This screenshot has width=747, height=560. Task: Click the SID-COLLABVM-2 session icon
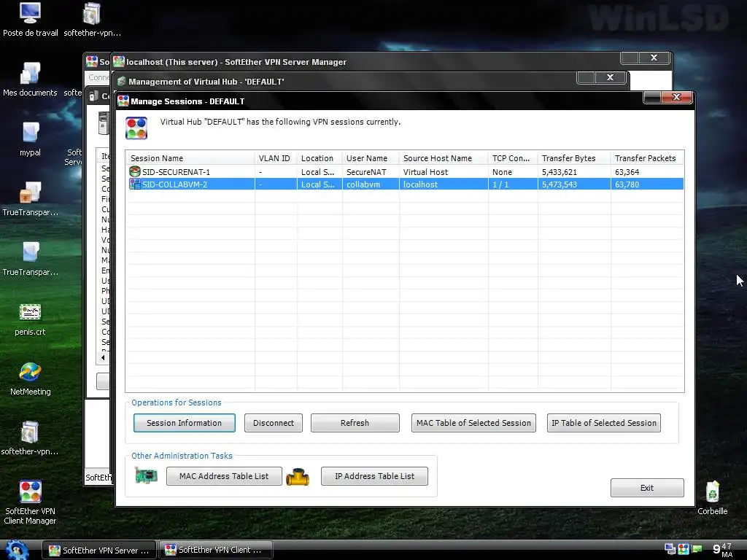tap(135, 184)
